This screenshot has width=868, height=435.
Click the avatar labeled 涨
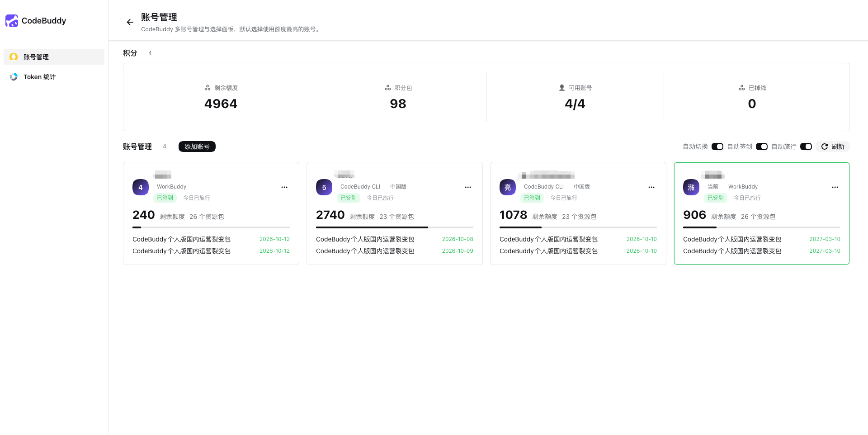click(x=691, y=187)
